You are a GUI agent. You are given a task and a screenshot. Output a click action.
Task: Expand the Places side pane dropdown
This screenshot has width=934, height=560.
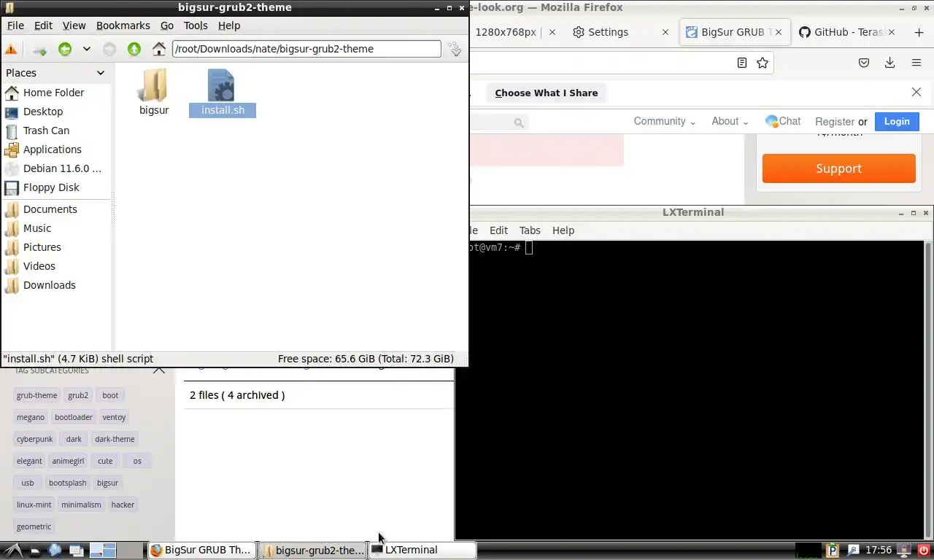click(101, 73)
